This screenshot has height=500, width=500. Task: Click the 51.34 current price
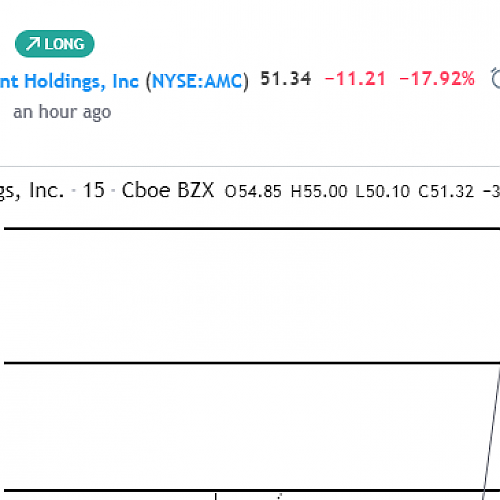pyautogui.click(x=286, y=79)
